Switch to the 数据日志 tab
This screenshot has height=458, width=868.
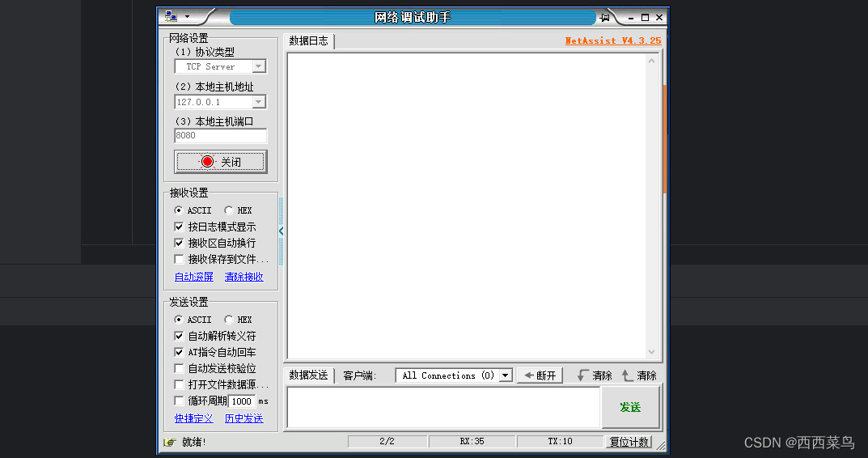(308, 41)
